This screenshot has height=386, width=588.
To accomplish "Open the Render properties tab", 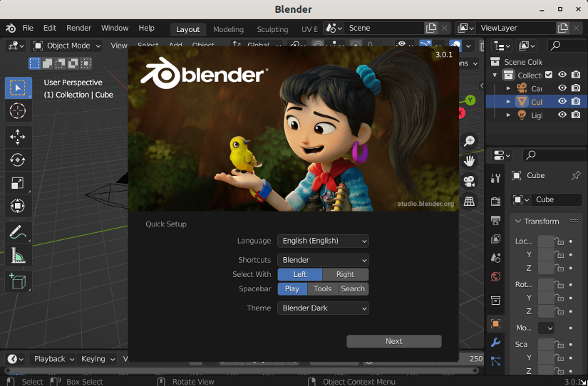I will pyautogui.click(x=496, y=202).
